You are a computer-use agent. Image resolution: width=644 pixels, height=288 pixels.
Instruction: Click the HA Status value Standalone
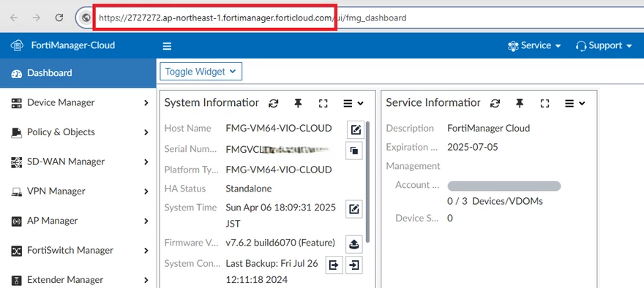pyautogui.click(x=249, y=189)
